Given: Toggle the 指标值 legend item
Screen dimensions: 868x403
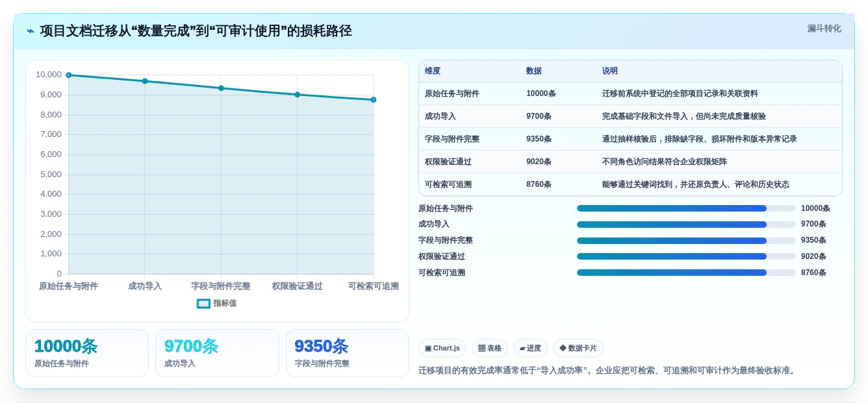Looking at the screenshot, I should click(x=217, y=303).
